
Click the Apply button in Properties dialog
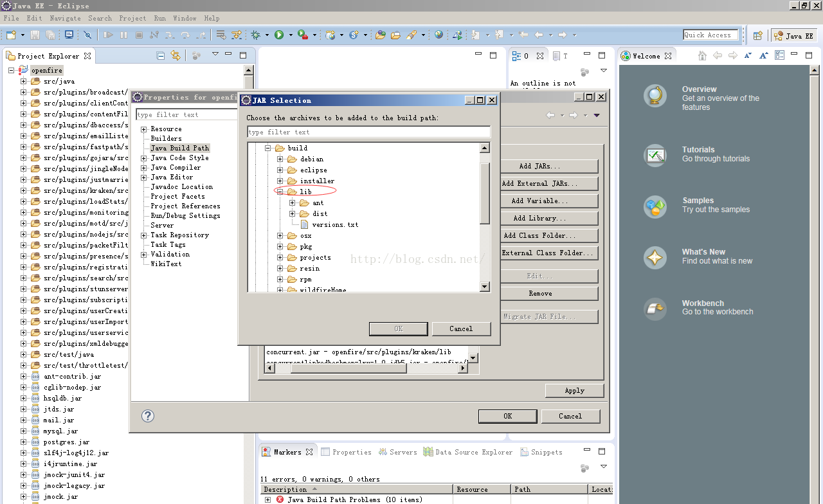pyautogui.click(x=574, y=391)
